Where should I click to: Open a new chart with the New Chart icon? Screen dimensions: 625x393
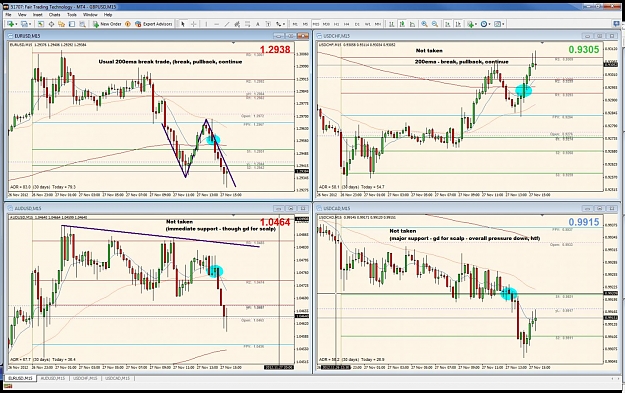(x=10, y=24)
